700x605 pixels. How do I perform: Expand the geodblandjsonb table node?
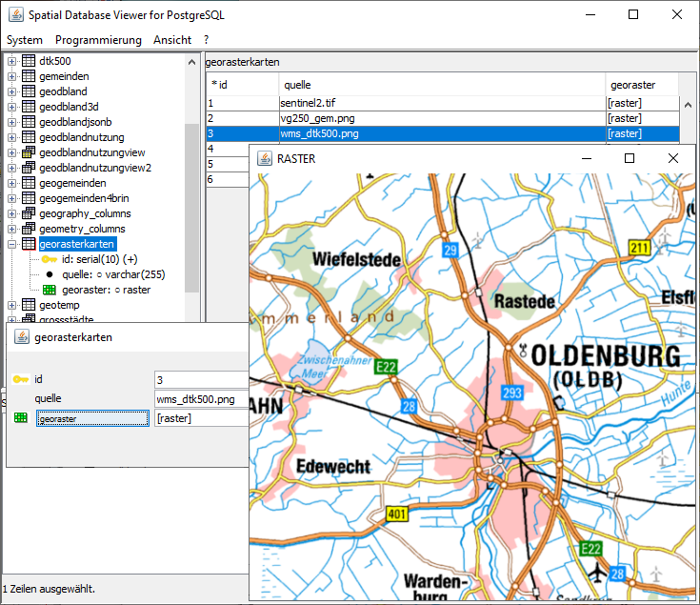tap(12, 122)
